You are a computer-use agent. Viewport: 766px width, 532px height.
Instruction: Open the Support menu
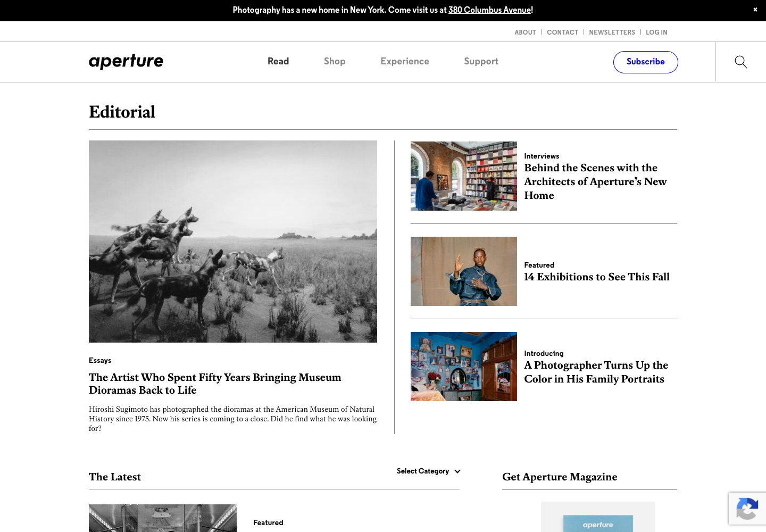481,61
